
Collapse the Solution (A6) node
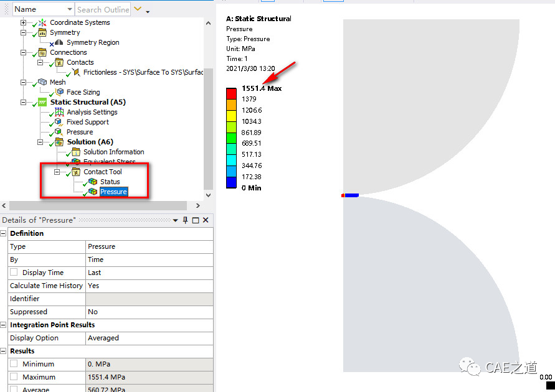40,142
